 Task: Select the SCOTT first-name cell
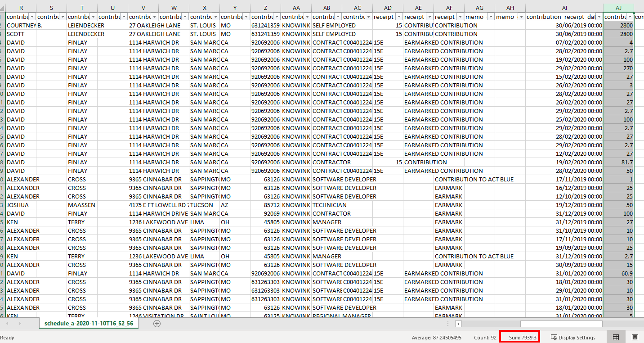pyautogui.click(x=21, y=34)
